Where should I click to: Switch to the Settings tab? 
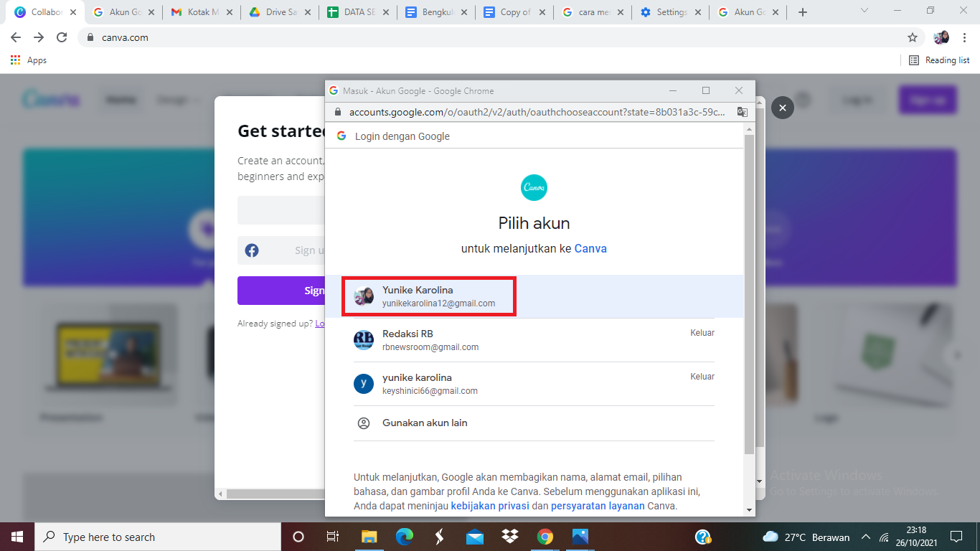pos(669,12)
